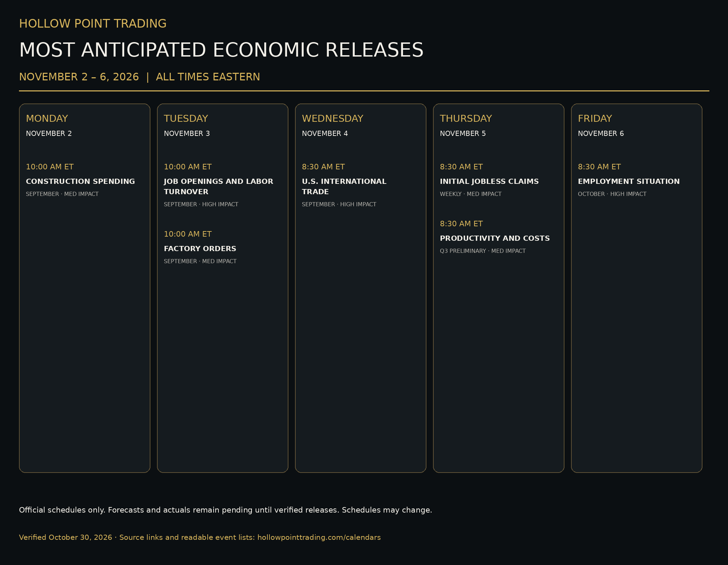Image resolution: width=728 pixels, height=565 pixels.
Task: Select the MONDAY column header
Action: pos(47,118)
